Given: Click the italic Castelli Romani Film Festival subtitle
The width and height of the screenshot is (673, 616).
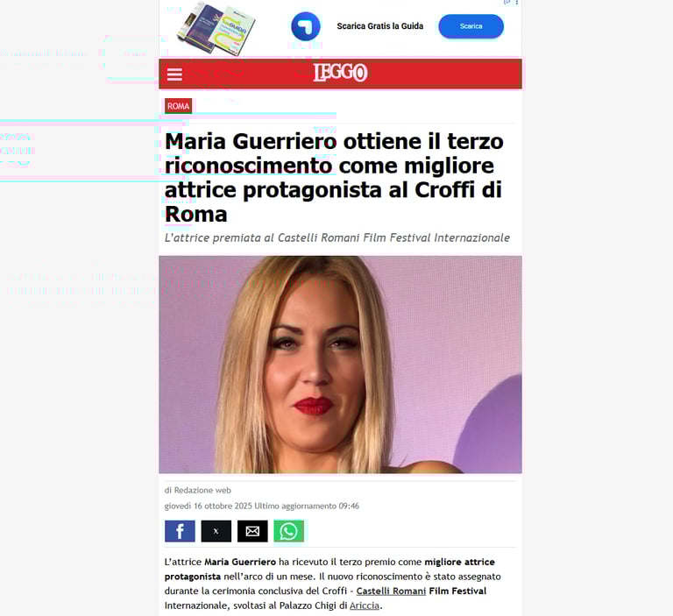Looking at the screenshot, I should click(x=337, y=237).
